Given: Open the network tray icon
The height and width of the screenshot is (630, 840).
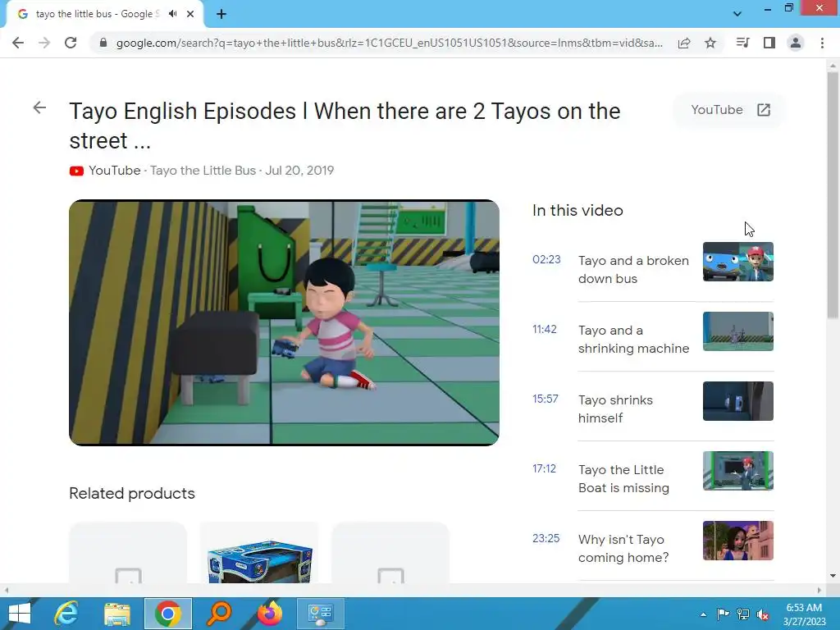Looking at the screenshot, I should pos(743,614).
